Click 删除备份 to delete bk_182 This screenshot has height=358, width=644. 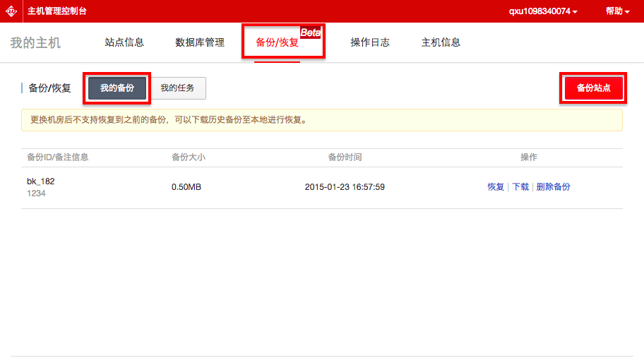(553, 187)
